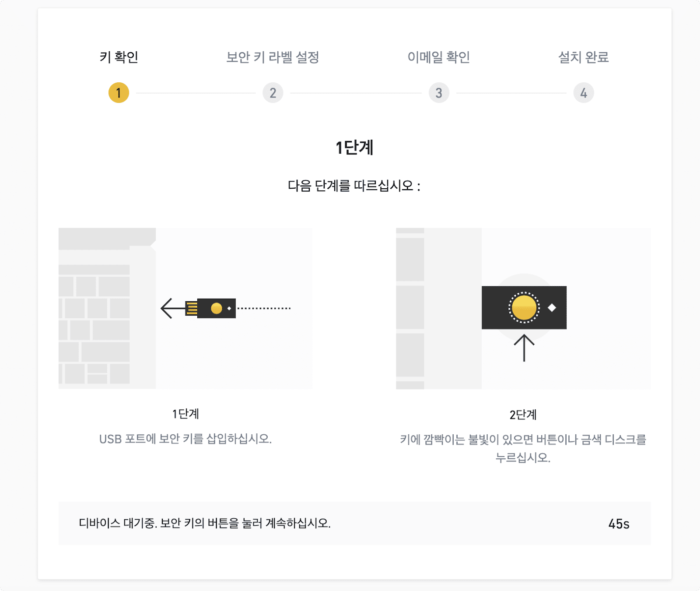Click the 2단계 caption under right image
Image resolution: width=700 pixels, height=591 pixels.
pyautogui.click(x=523, y=415)
